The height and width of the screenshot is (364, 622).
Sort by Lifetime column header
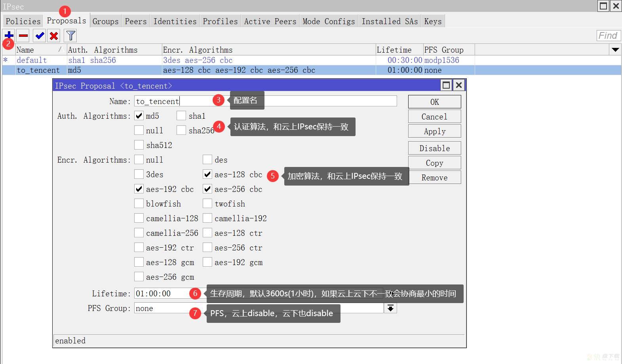tap(399, 50)
